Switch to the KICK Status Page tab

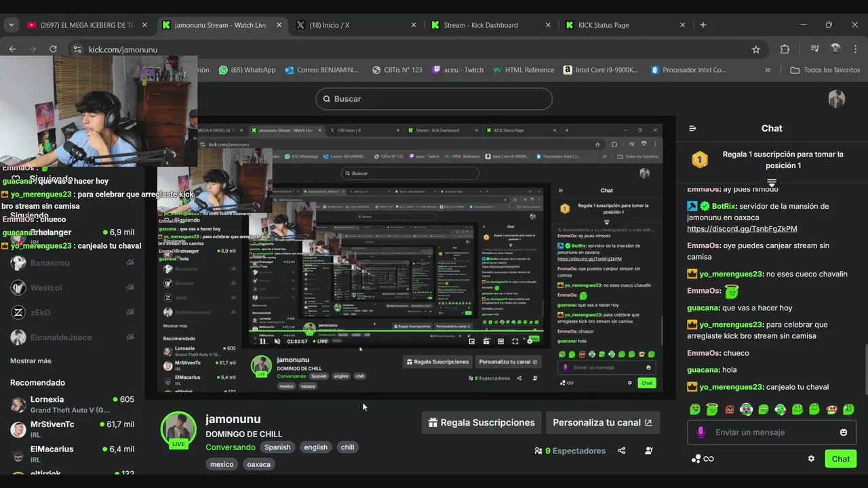click(625, 25)
